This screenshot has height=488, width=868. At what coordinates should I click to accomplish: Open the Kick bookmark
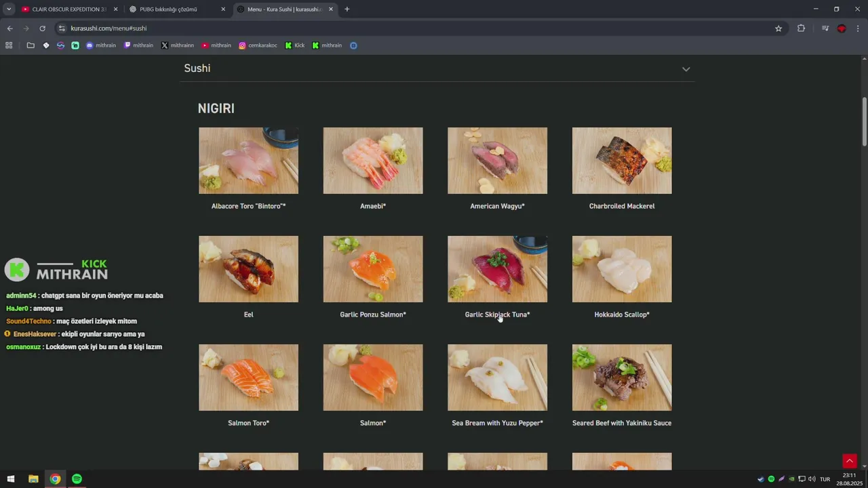pyautogui.click(x=295, y=45)
